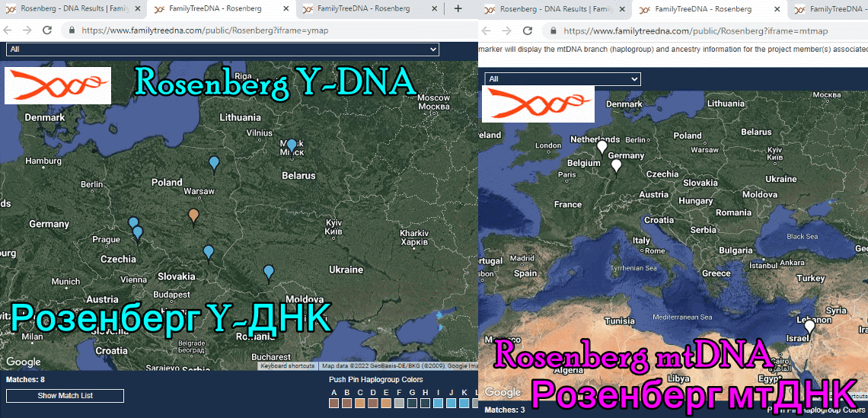This screenshot has height=418, width=868.
Task: Click haplogroup F gray color swatch
Action: coord(399,404)
